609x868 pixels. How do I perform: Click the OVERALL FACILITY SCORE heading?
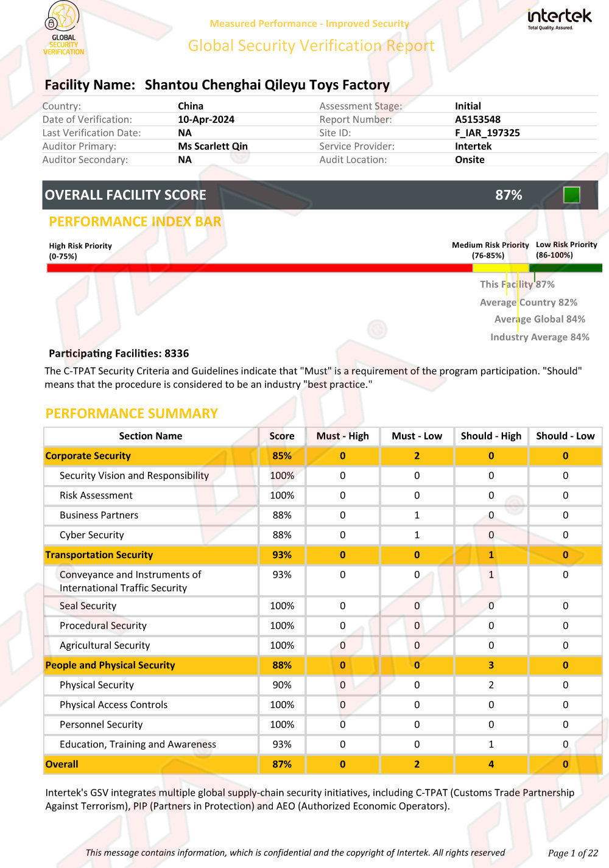click(x=125, y=195)
